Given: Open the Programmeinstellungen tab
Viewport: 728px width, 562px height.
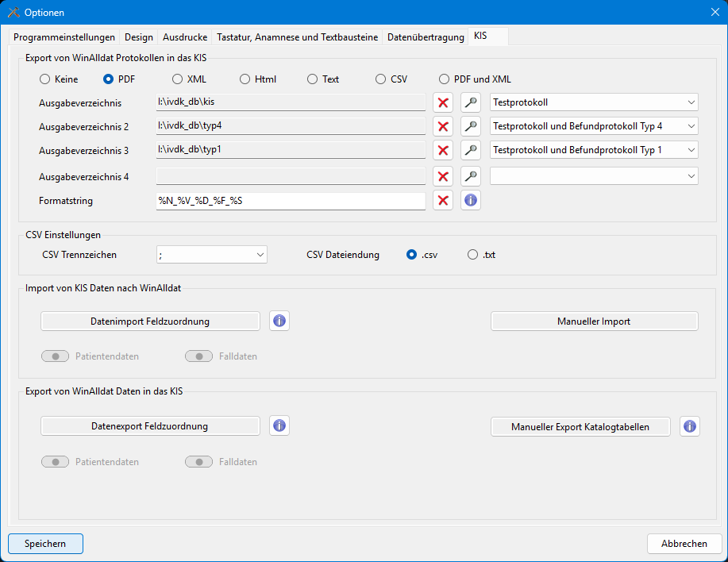Looking at the screenshot, I should pos(64,37).
